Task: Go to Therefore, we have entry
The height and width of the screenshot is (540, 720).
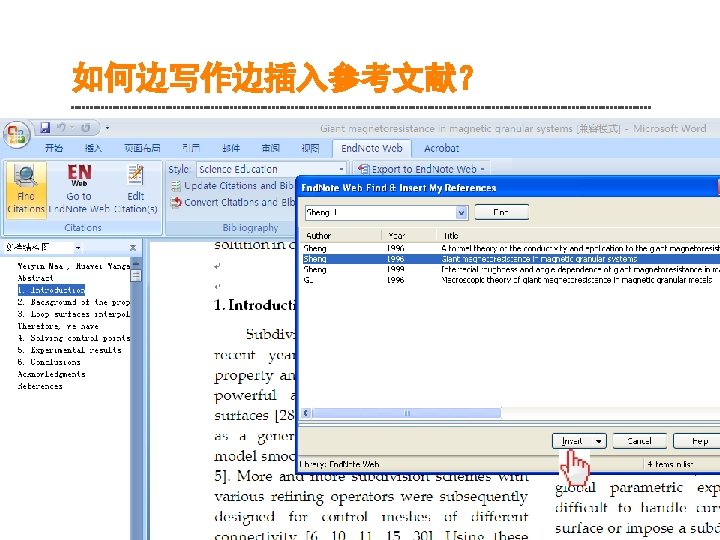Action: tap(58, 326)
